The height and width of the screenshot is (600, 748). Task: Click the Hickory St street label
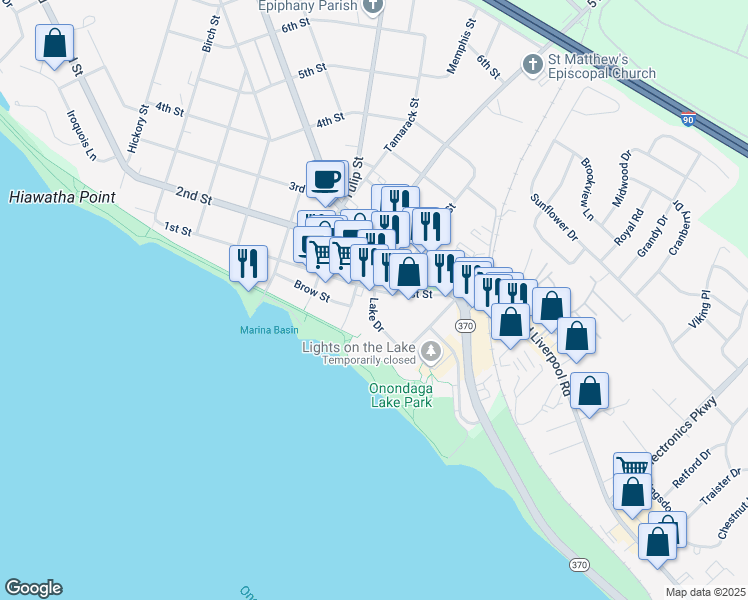(x=137, y=129)
